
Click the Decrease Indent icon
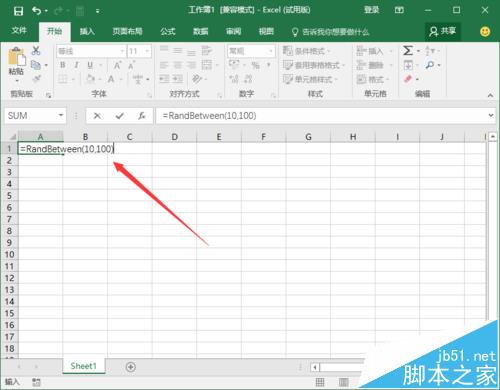click(164, 79)
